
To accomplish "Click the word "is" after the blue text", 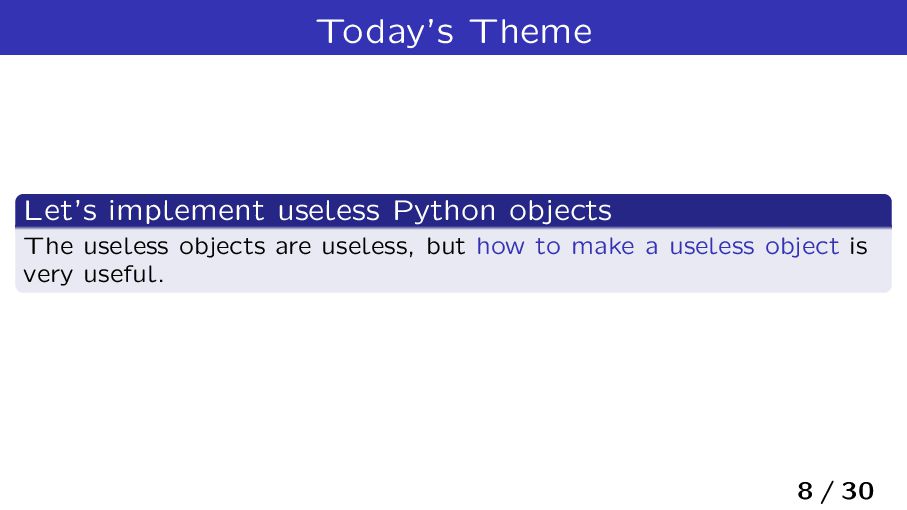I will 858,247.
